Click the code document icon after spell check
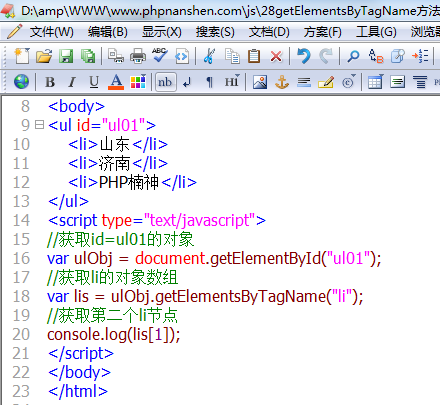440x405 pixels. [x=182, y=56]
